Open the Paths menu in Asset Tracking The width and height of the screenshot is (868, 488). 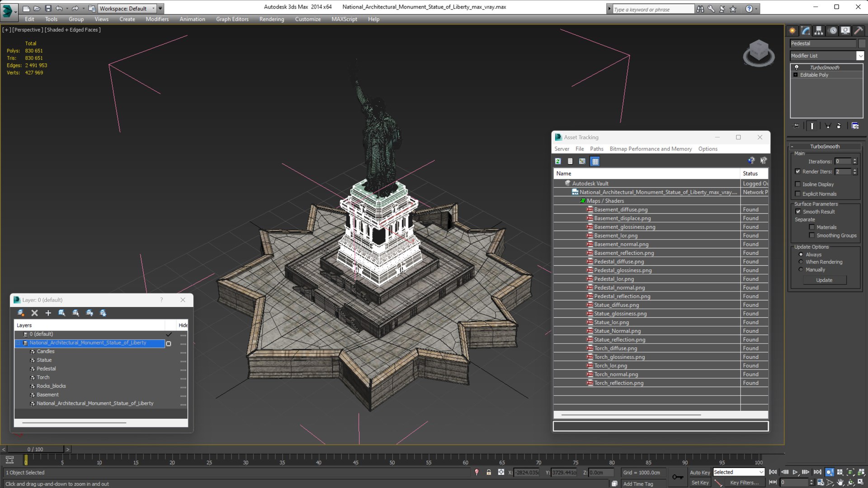tap(596, 149)
